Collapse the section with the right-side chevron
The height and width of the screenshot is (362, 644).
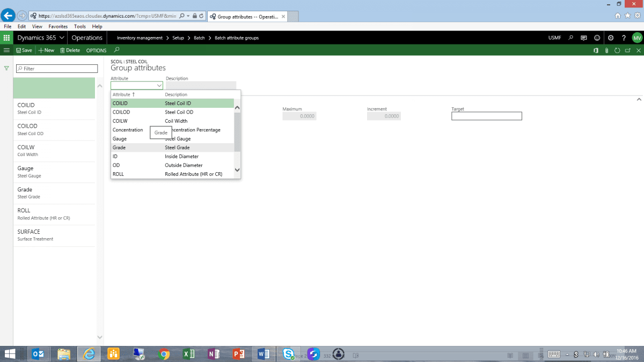point(639,99)
